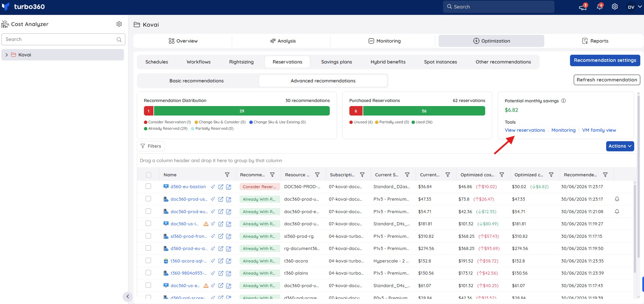
Task: Open VM family view link
Action: pyautogui.click(x=599, y=130)
